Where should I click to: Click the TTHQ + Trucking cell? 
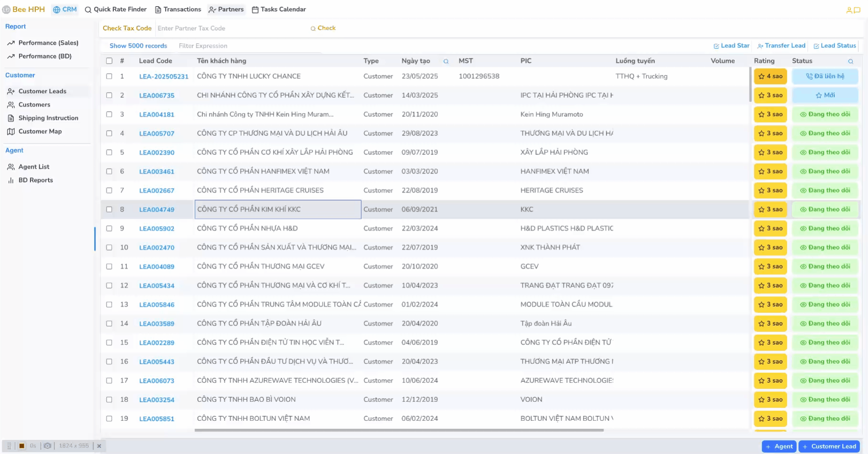641,76
